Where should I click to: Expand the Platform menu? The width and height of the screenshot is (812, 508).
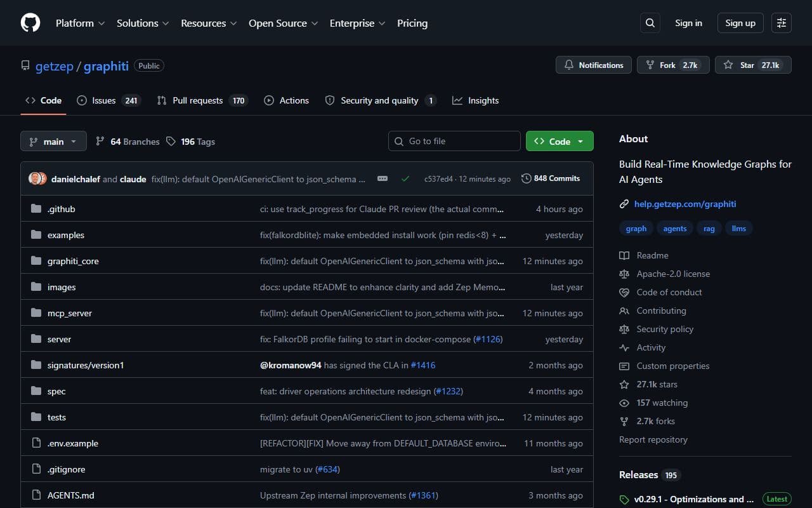tap(80, 23)
